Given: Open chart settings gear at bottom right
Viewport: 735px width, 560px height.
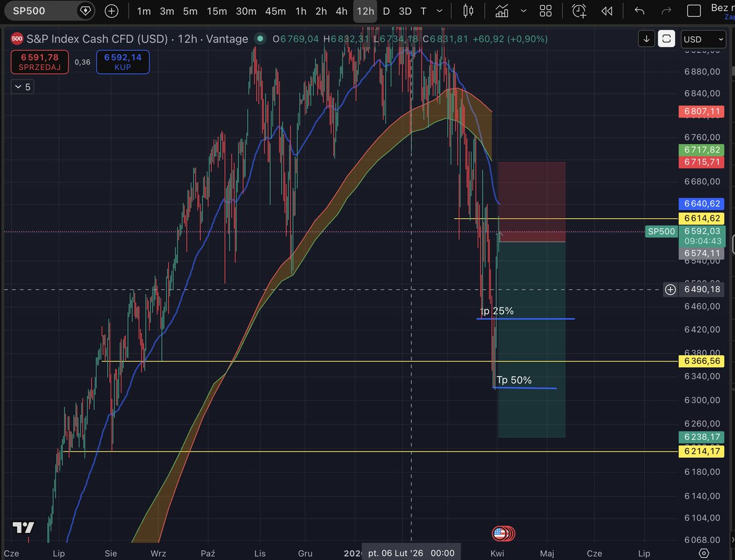Looking at the screenshot, I should coord(704,553).
